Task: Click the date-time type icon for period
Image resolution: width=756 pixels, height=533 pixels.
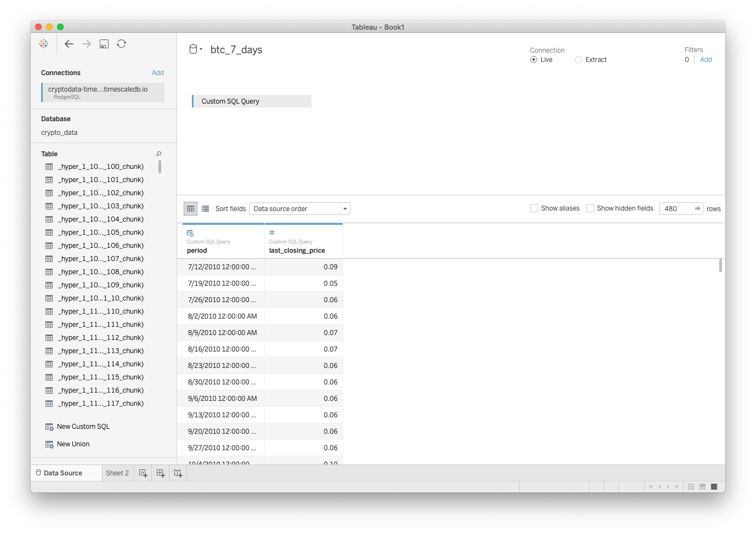Action: [x=190, y=233]
